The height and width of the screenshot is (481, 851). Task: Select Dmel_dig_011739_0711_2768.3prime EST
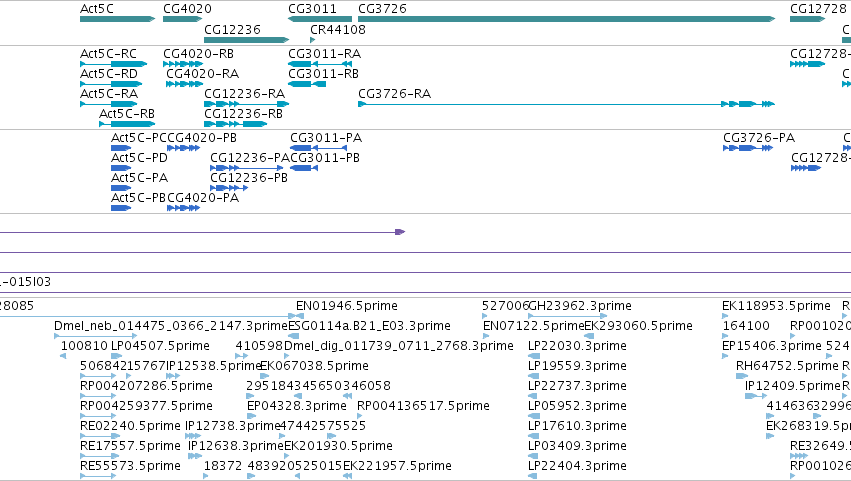tap(399, 346)
